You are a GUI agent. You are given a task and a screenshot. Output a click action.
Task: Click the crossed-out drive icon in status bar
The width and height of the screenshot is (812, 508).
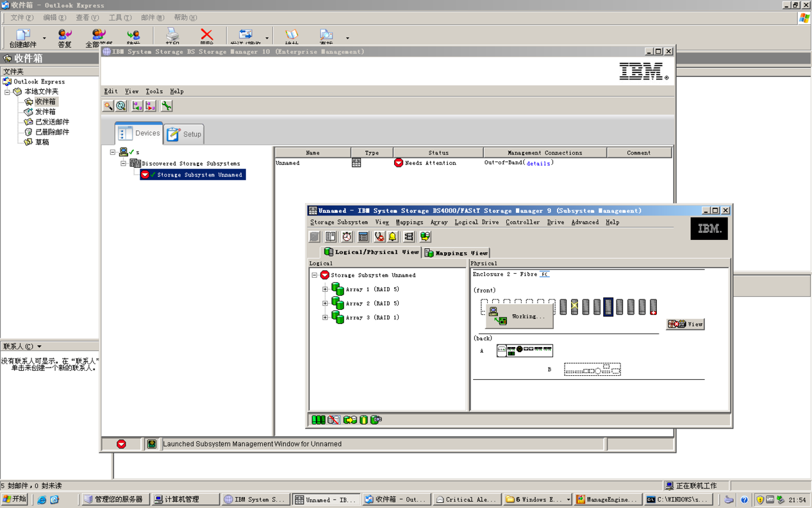click(334, 419)
